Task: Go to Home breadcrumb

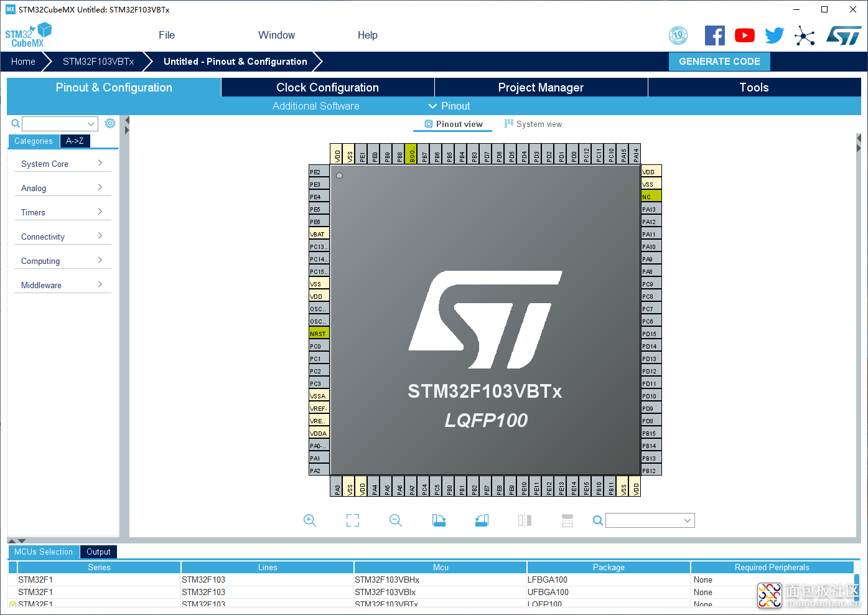Action: pyautogui.click(x=23, y=62)
